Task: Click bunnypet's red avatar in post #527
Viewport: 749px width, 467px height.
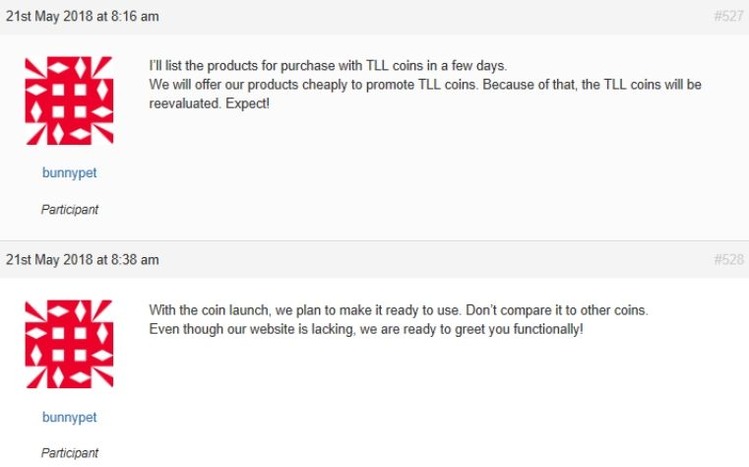Action: coord(69,101)
